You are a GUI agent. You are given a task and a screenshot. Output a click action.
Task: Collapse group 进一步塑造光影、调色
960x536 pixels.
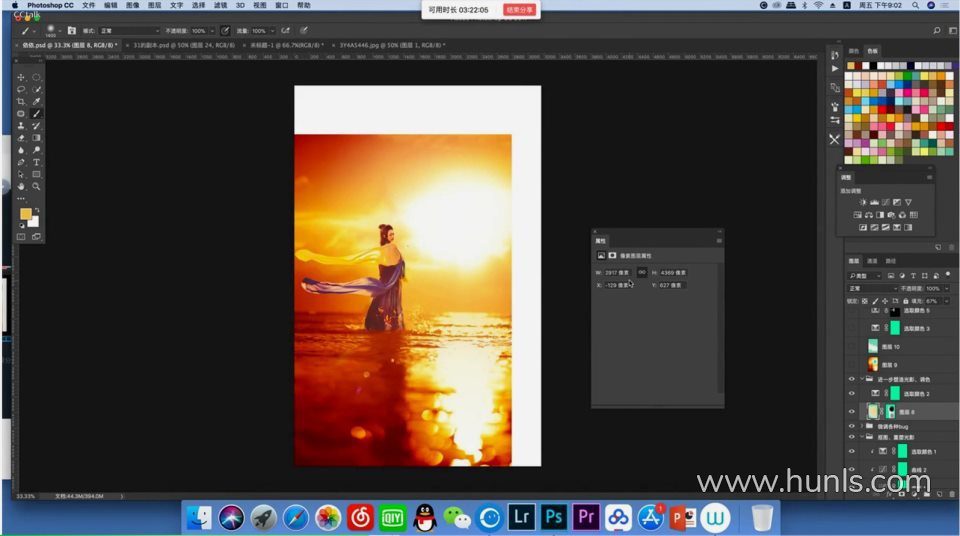[x=862, y=379]
